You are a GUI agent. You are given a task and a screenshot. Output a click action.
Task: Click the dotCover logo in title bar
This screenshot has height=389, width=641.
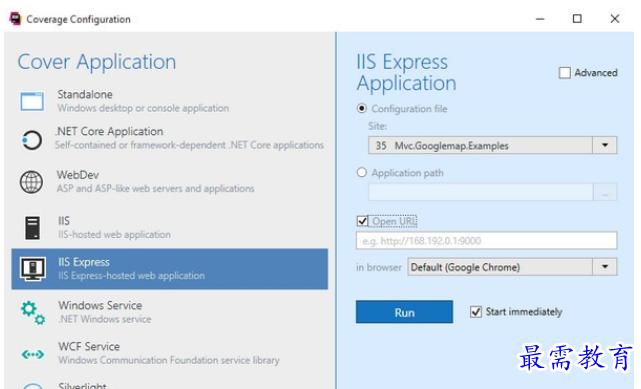pyautogui.click(x=15, y=19)
